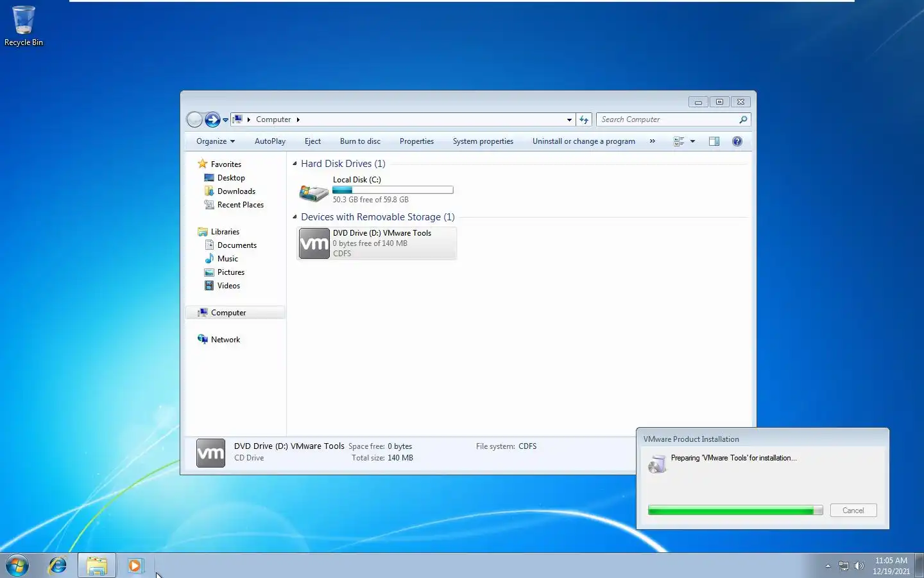Open the Recycle Bin desktop icon
Viewport: 924px width, 578px height.
click(x=24, y=26)
